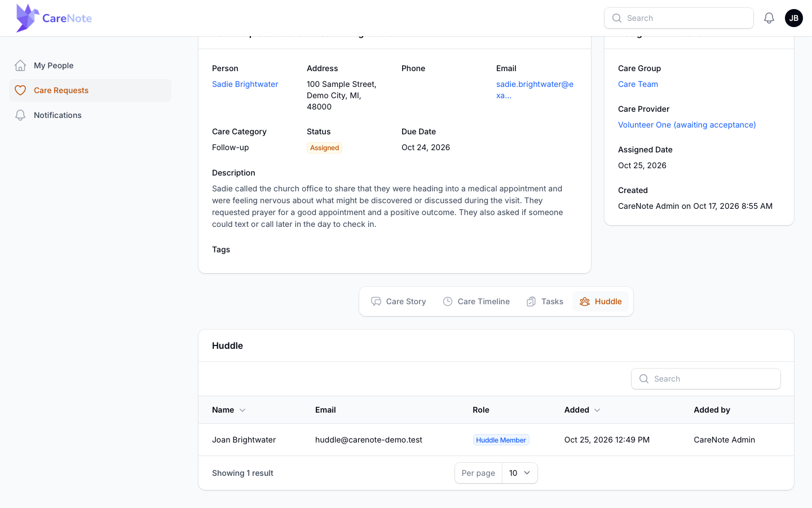This screenshot has width=812, height=508.
Task: Switch to the Tasks tab
Action: (x=545, y=301)
